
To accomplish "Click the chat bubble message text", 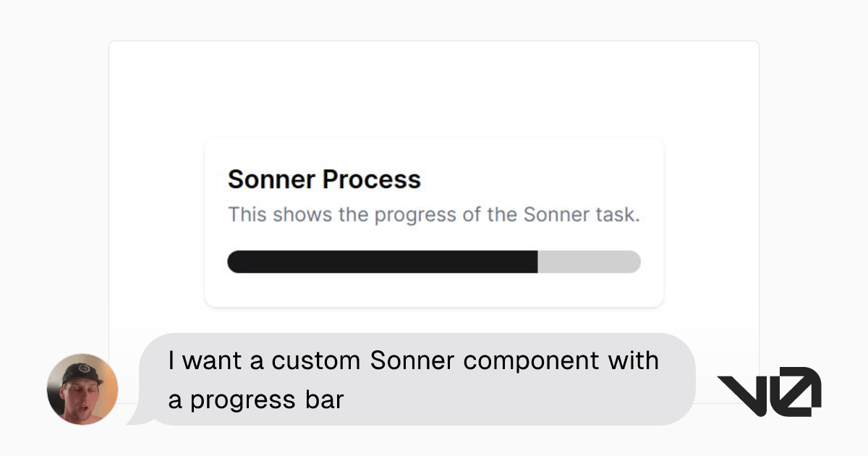I will tap(412, 379).
